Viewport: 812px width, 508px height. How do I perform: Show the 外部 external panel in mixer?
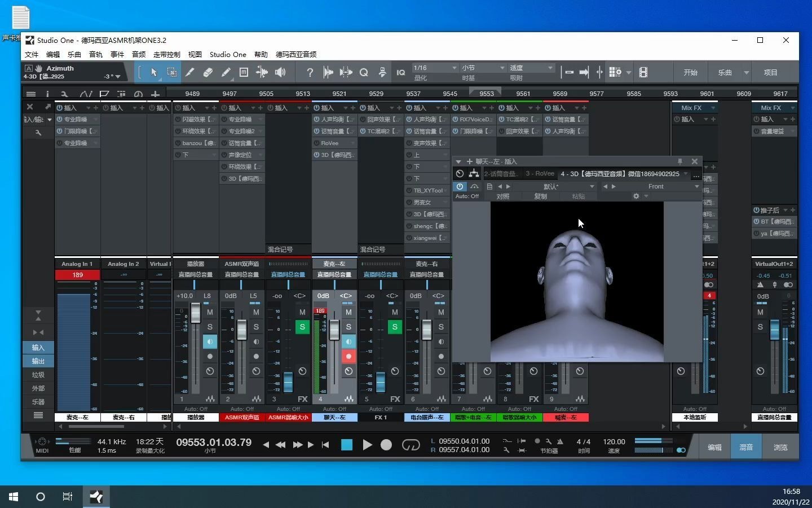[38, 388]
